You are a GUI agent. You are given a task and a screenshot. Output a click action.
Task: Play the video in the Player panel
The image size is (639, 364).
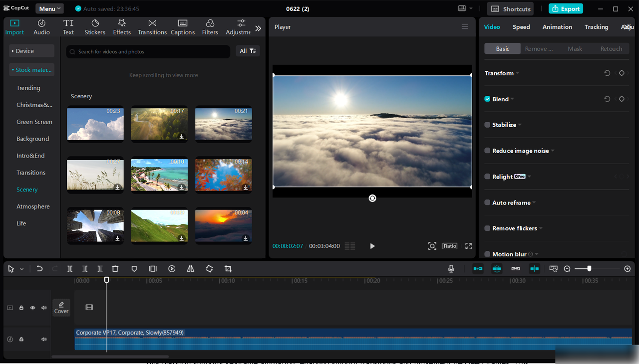(x=372, y=246)
